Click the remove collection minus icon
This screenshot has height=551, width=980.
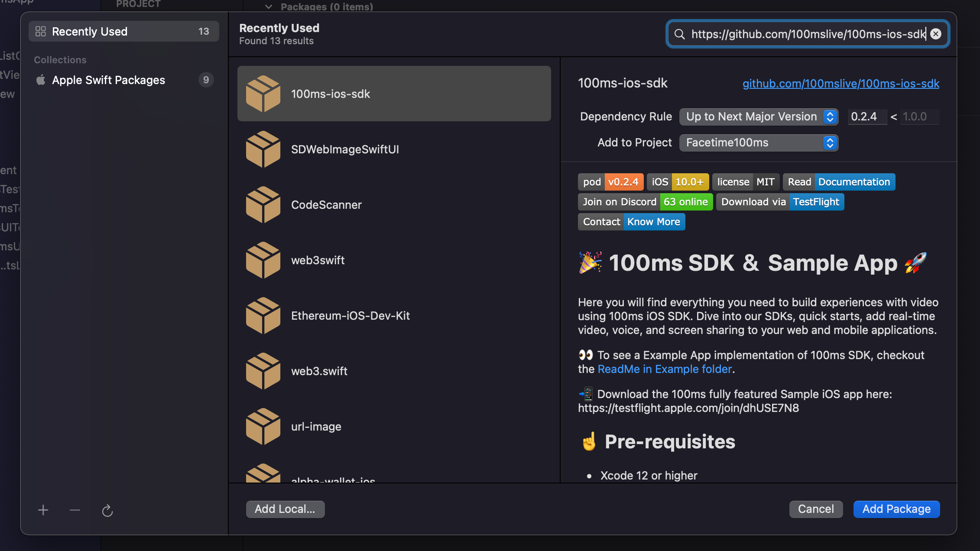tap(75, 510)
